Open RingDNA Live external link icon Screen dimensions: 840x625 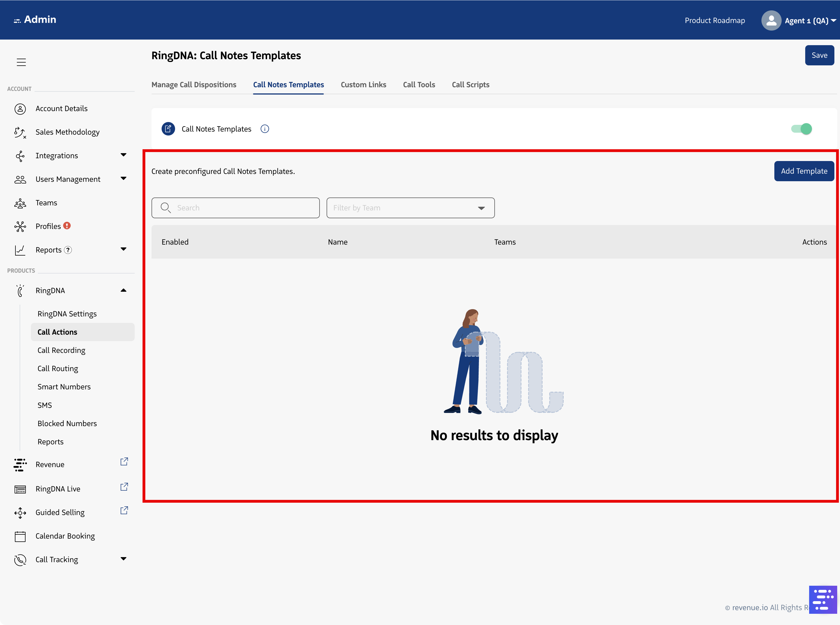tap(124, 487)
